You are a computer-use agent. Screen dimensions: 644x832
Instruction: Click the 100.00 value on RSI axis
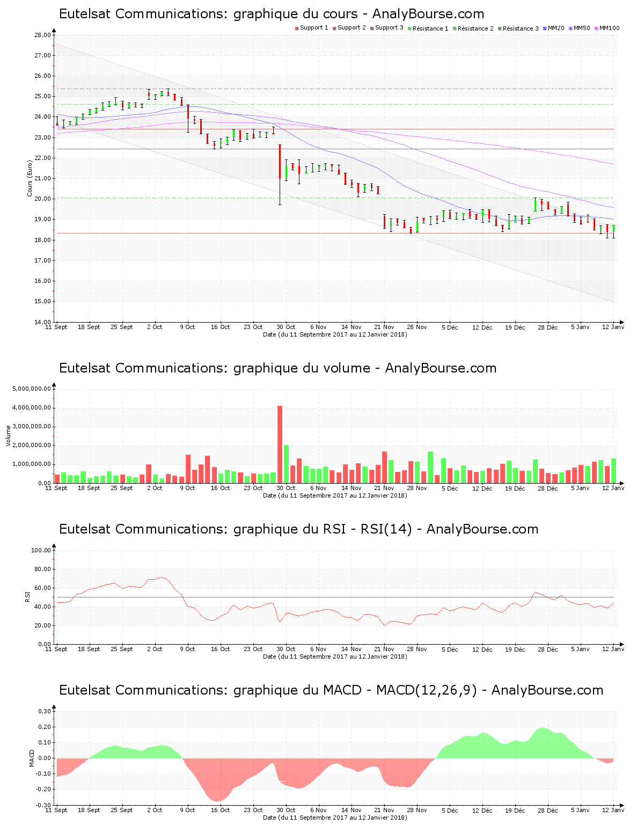(41, 550)
